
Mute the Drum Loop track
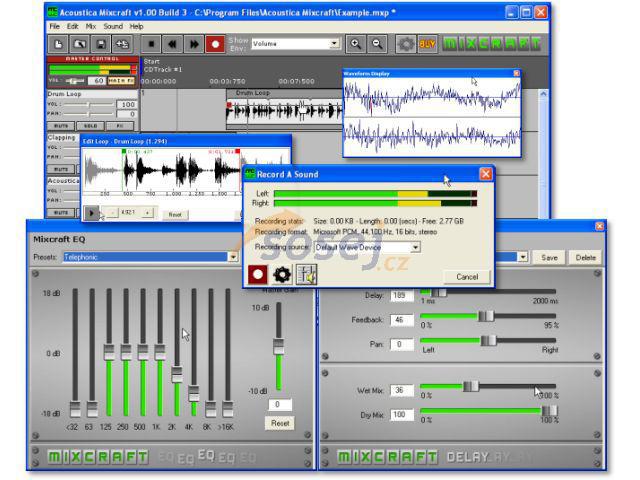click(x=61, y=126)
